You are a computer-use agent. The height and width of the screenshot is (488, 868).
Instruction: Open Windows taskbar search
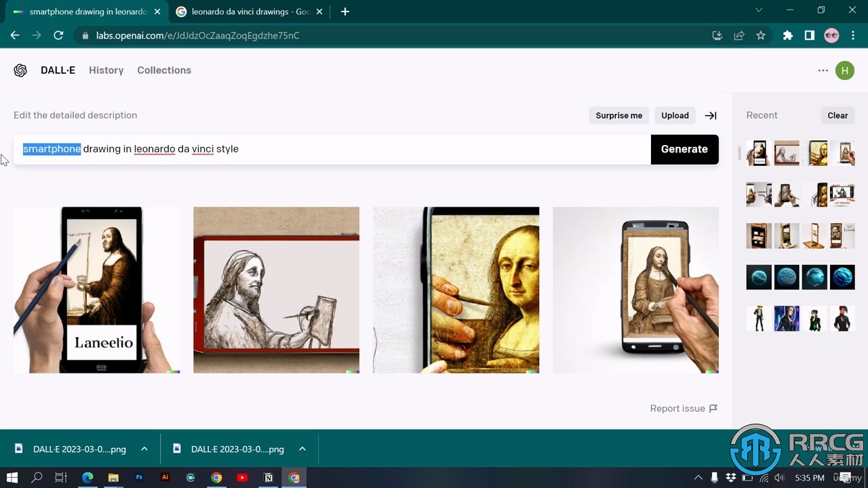pyautogui.click(x=37, y=478)
